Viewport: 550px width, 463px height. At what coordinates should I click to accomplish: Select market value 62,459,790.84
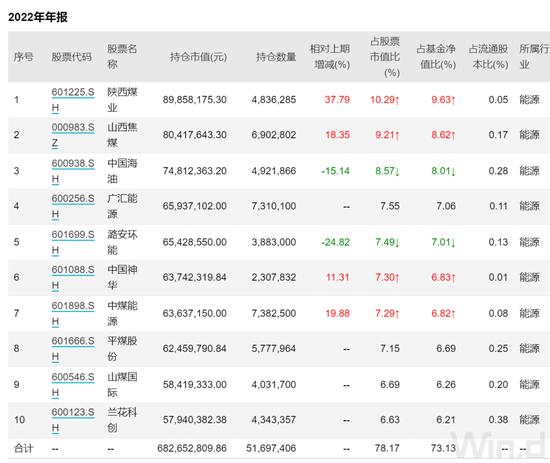click(195, 349)
